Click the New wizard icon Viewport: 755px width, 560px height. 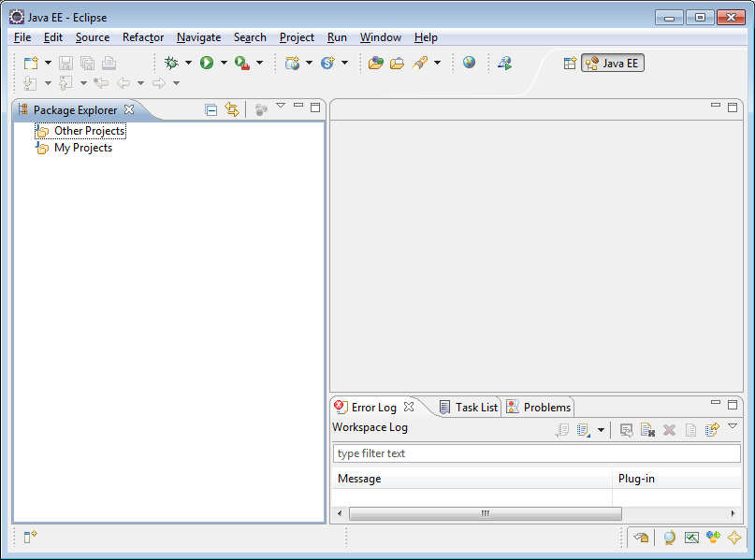pyautogui.click(x=31, y=63)
